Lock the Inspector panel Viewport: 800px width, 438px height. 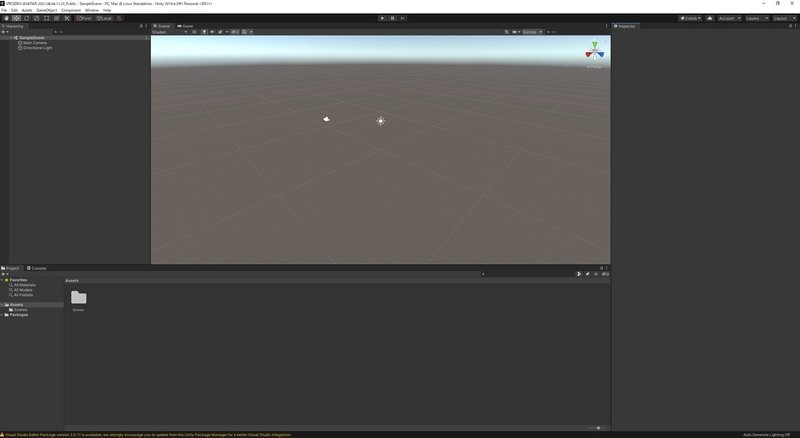click(x=790, y=26)
